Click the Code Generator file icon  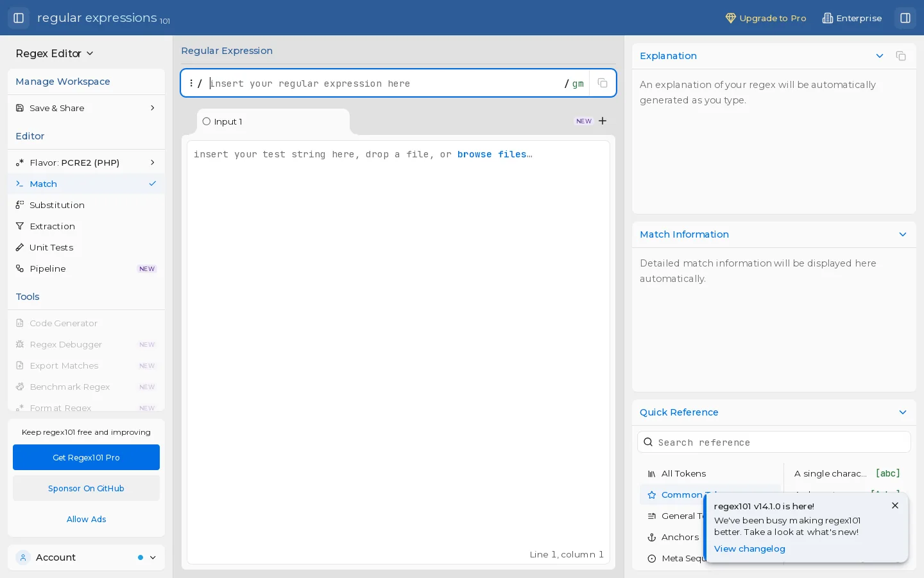(20, 323)
